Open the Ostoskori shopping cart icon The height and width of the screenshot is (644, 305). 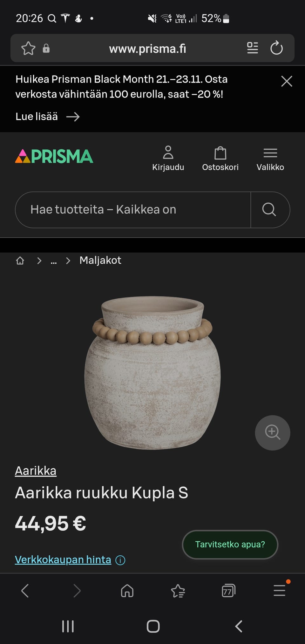(x=220, y=153)
